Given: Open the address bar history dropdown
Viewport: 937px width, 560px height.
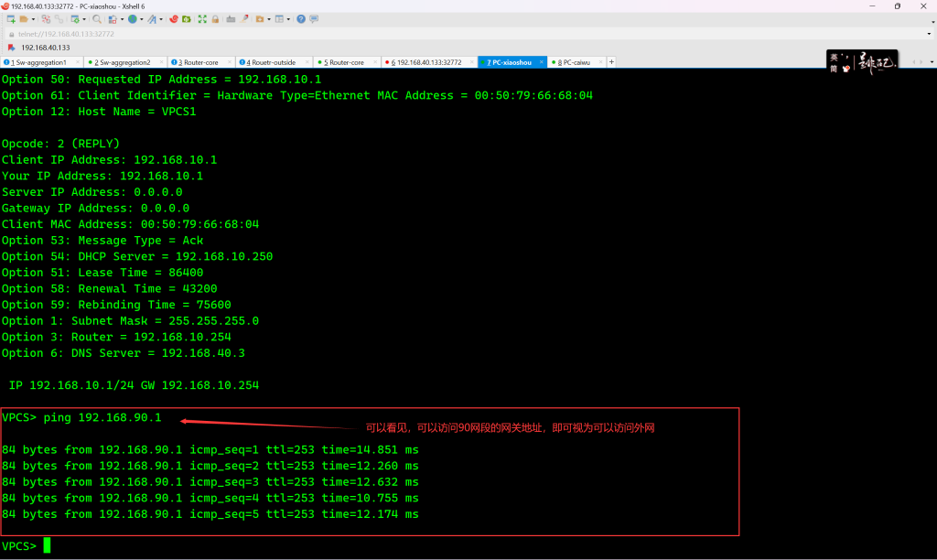Looking at the screenshot, I should (x=930, y=34).
